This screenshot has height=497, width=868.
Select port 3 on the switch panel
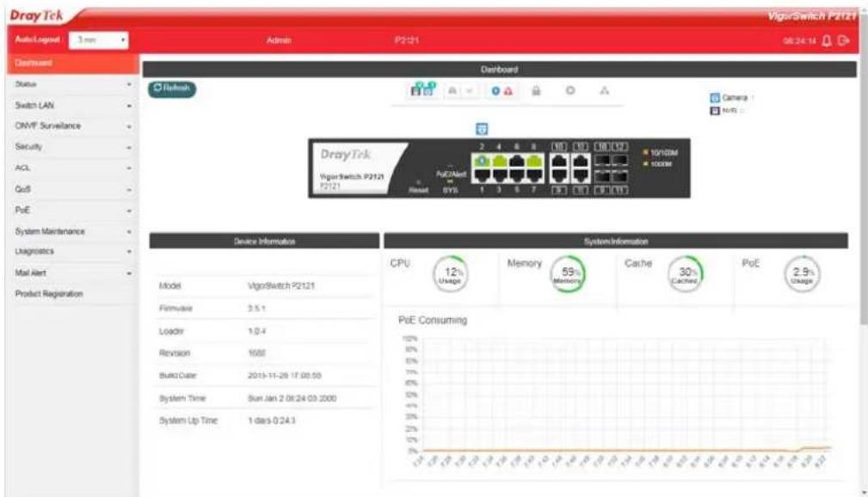500,175
